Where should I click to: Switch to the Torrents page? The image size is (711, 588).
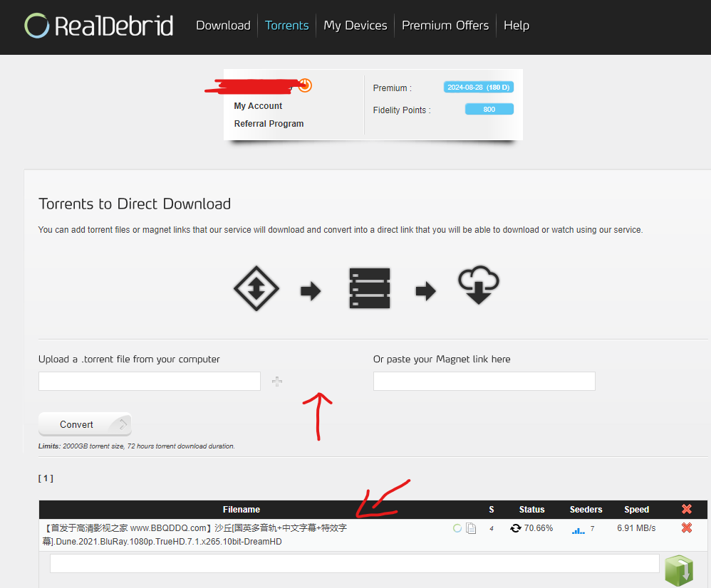(286, 26)
